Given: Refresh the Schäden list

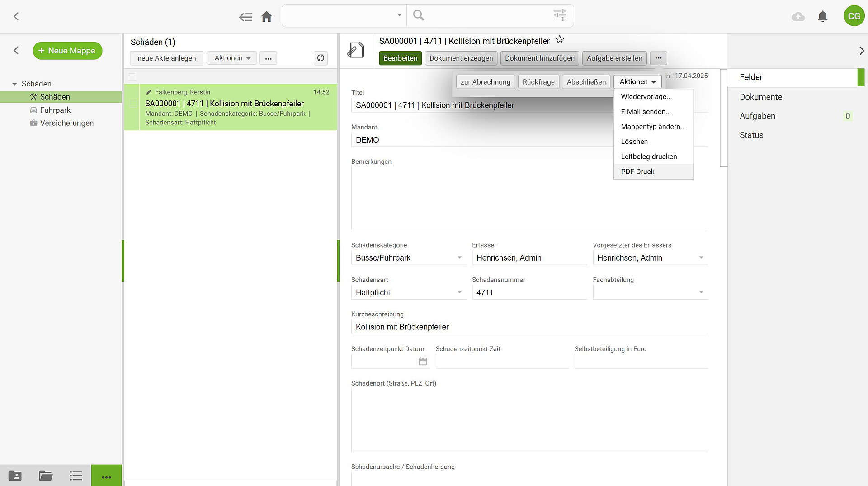Looking at the screenshot, I should pyautogui.click(x=321, y=58).
